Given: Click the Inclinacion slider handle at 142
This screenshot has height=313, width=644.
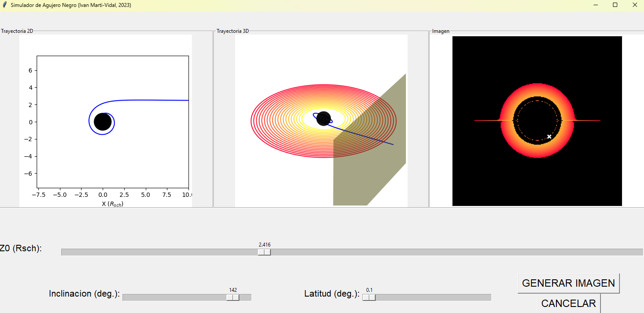Looking at the screenshot, I should (232, 297).
